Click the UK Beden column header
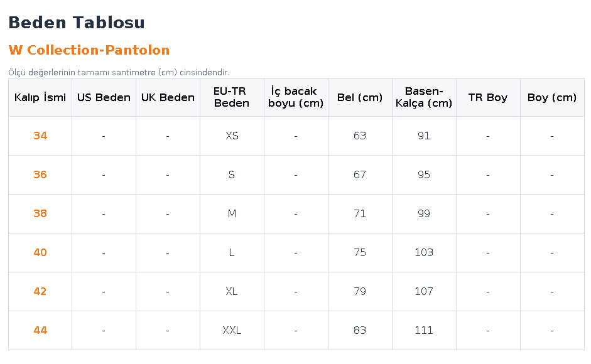The image size is (591, 364). point(168,98)
